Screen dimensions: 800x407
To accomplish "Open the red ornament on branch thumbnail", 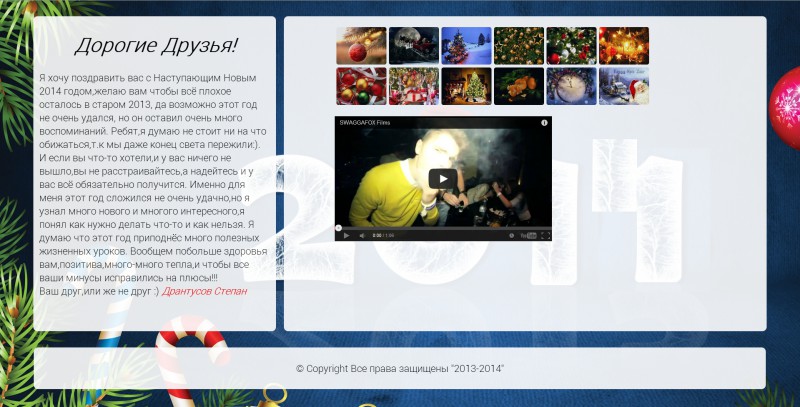I will (361, 46).
